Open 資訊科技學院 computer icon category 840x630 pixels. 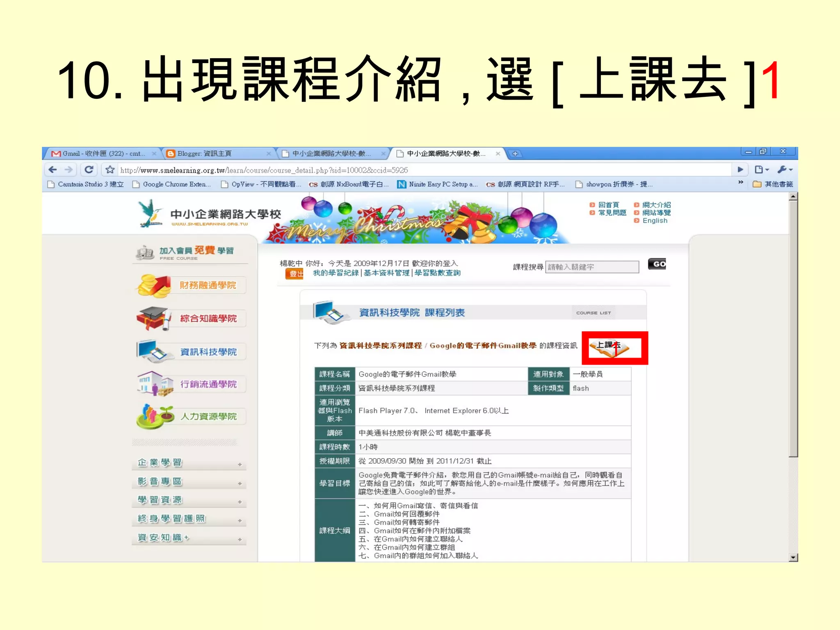(191, 352)
